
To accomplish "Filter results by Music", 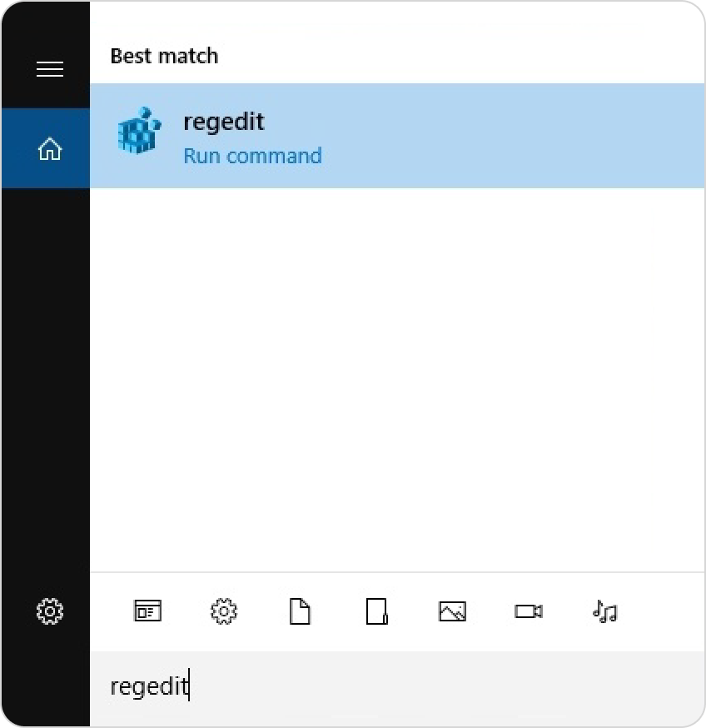I will pos(604,611).
